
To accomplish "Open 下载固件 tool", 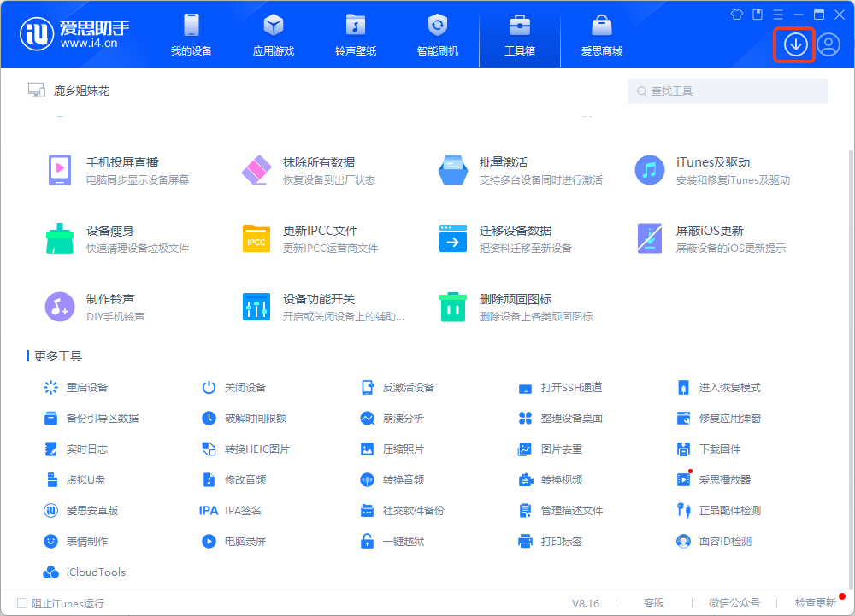I will pos(708,449).
